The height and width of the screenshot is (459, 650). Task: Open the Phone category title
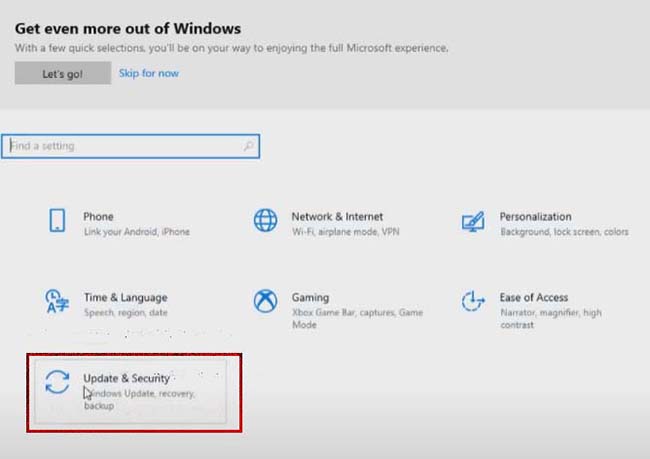click(x=98, y=216)
